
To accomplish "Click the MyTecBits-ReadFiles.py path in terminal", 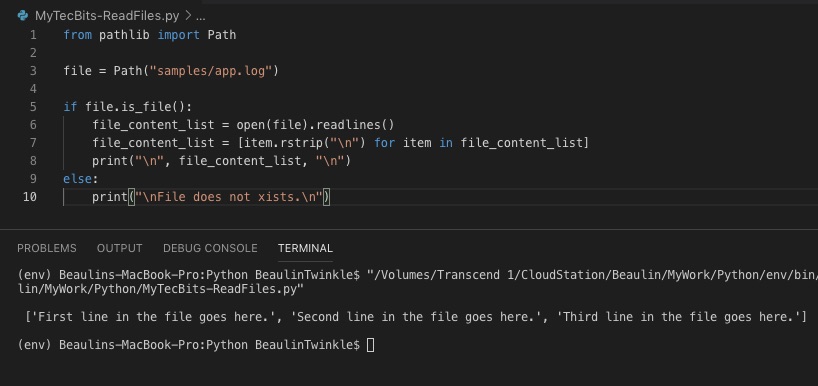I will tap(160, 289).
